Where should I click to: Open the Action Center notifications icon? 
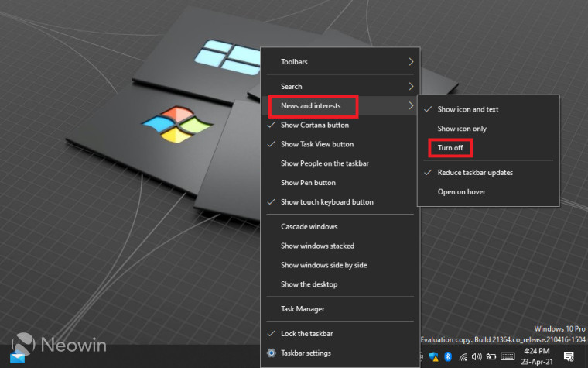[x=569, y=356]
